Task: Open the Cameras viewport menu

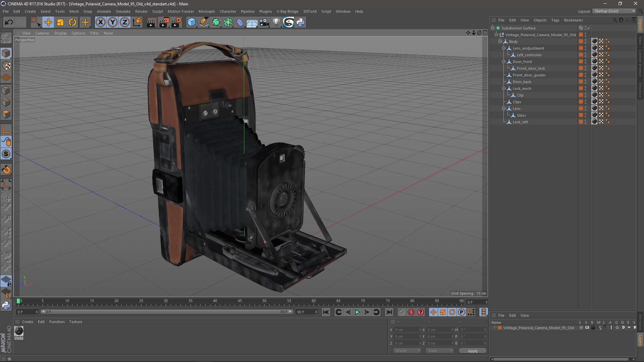Action: pyautogui.click(x=42, y=33)
